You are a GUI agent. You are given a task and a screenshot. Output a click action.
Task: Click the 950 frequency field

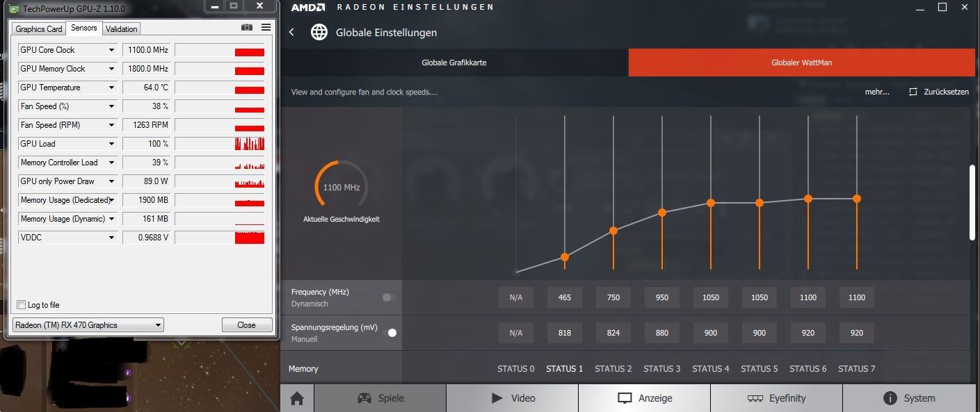662,297
